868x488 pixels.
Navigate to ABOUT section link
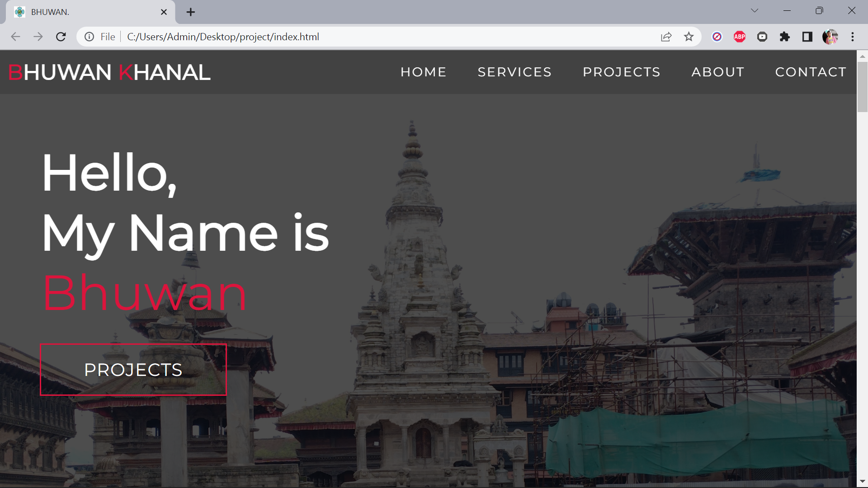click(717, 72)
